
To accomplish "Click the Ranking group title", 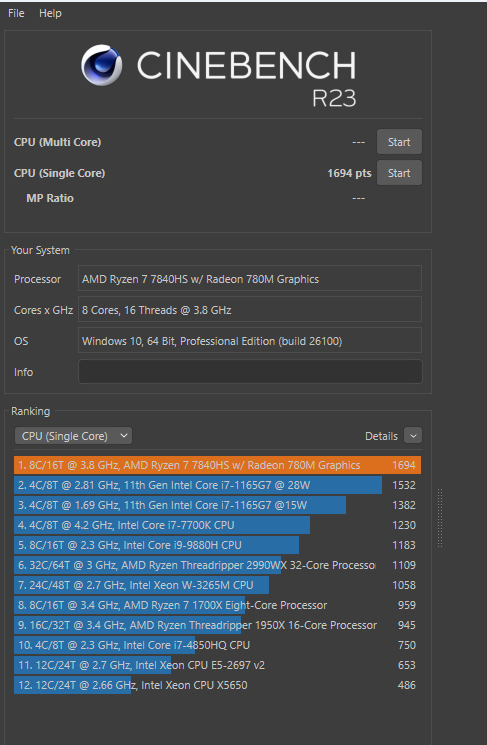I will click(30, 411).
